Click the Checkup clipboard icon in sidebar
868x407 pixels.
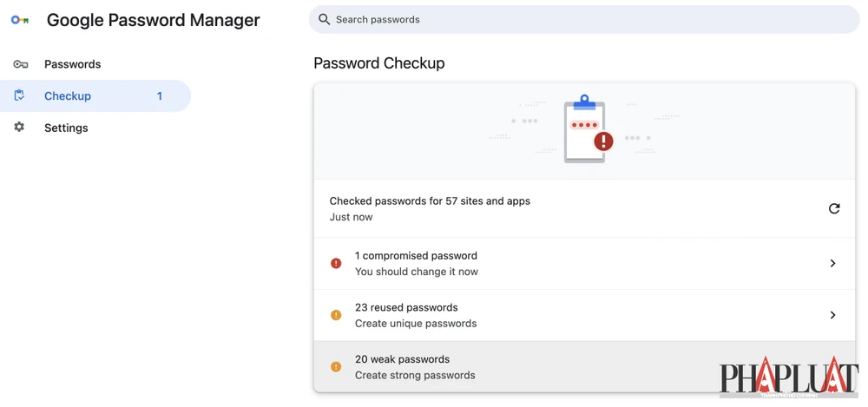20,95
